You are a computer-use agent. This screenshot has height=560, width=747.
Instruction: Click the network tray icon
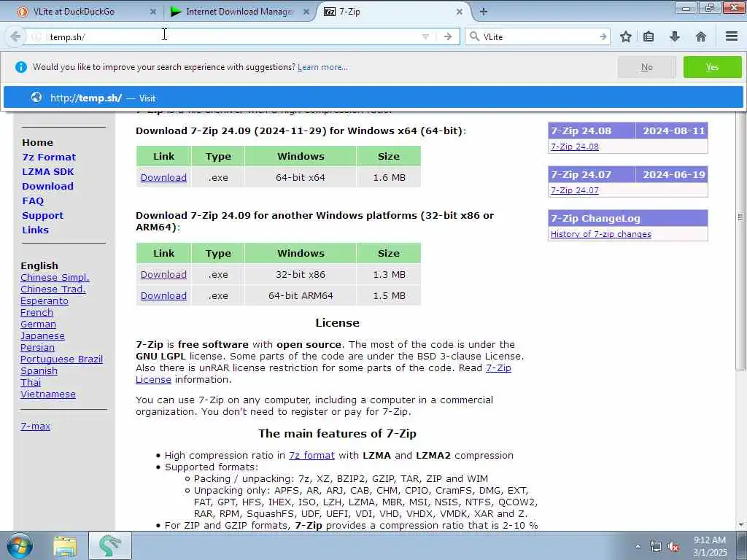point(656,547)
